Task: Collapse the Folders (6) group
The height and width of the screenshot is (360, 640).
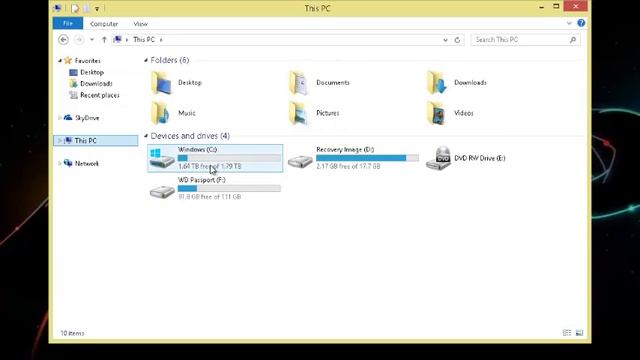Action: [x=146, y=60]
